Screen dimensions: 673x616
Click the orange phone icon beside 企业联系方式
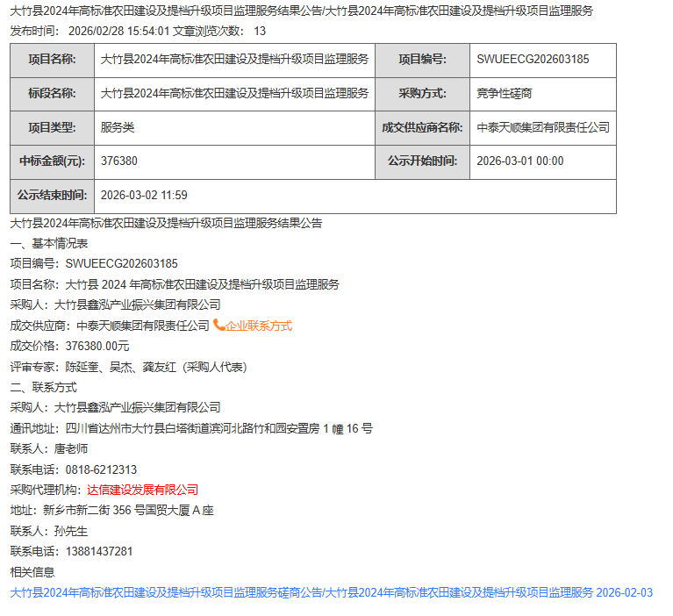tap(218, 326)
